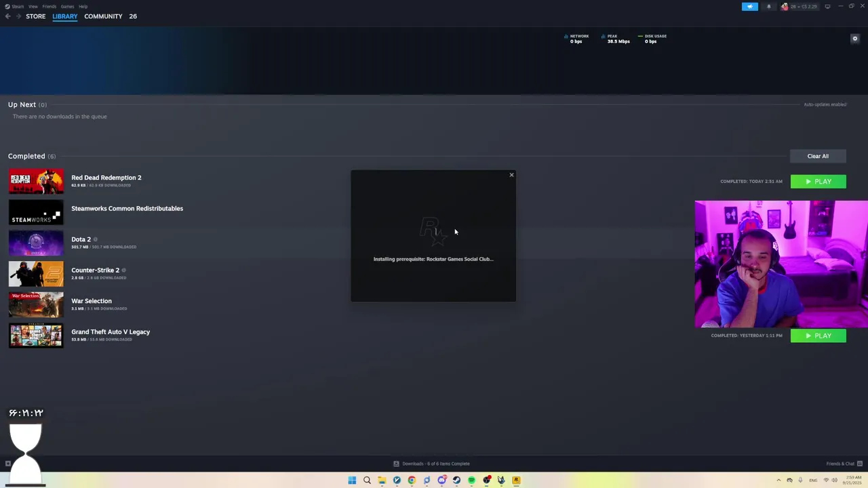868x488 pixels.
Task: Open the Windows Start menu
Action: [x=352, y=481]
